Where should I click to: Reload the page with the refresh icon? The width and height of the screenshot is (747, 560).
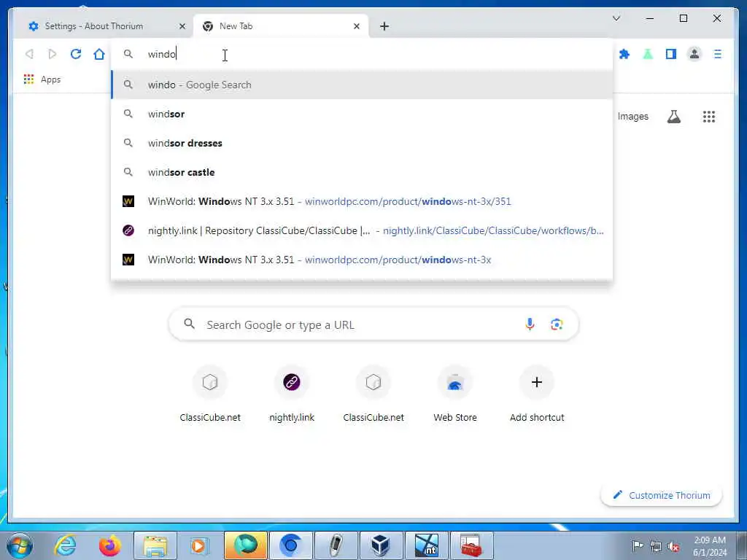(76, 54)
